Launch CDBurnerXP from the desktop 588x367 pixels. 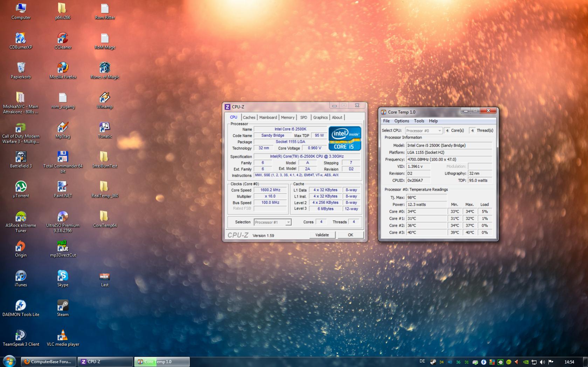coord(21,41)
